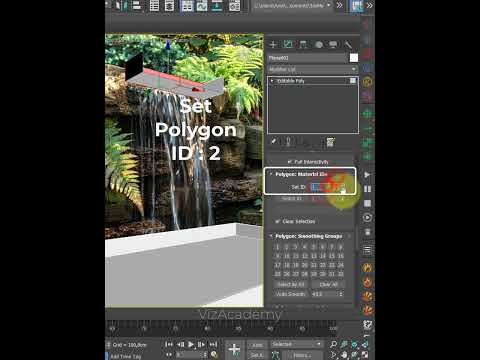Expand toolbar overflow chevrons after path
The image size is (480, 360).
(x=339, y=5)
